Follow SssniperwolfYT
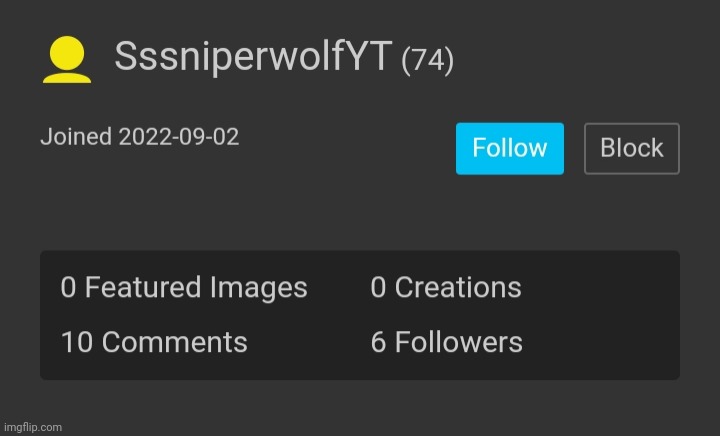Screen dimensions: 720x436 pos(510,148)
